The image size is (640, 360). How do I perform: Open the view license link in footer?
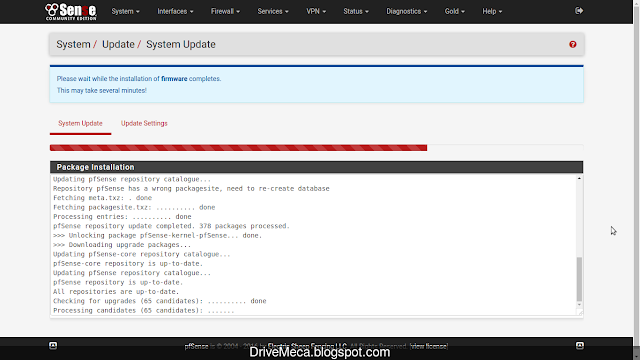[x=429, y=346]
